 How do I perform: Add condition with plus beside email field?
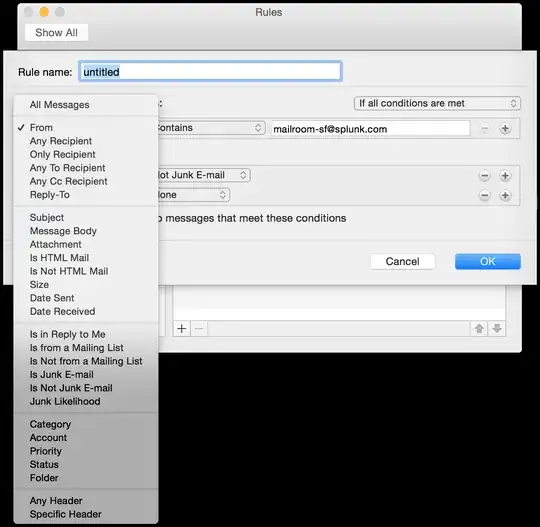[505, 129]
